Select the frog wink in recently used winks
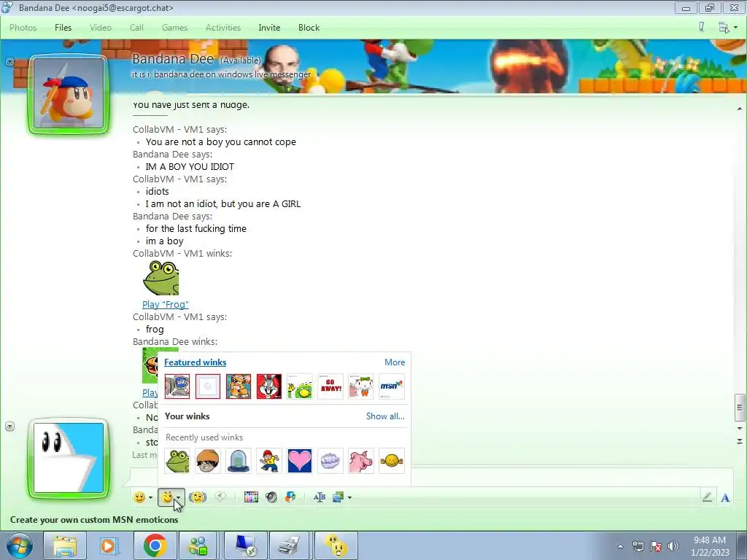The height and width of the screenshot is (560, 747). pos(177,461)
